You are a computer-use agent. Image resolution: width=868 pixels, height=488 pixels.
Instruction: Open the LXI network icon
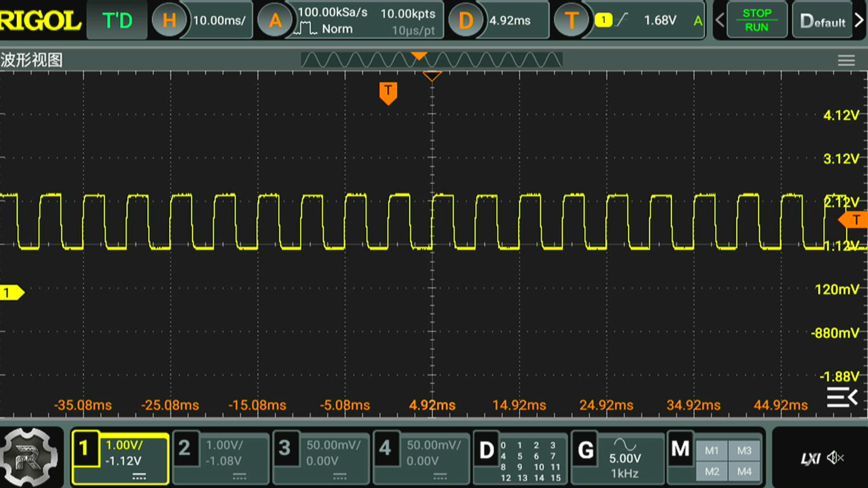click(810, 459)
